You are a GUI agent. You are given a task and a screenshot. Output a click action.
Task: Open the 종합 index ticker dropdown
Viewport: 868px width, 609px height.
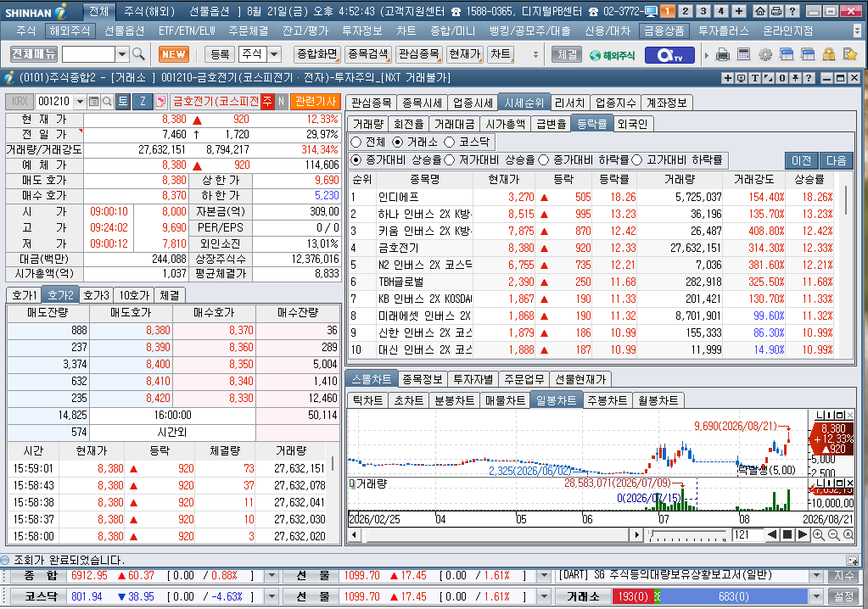click(272, 576)
